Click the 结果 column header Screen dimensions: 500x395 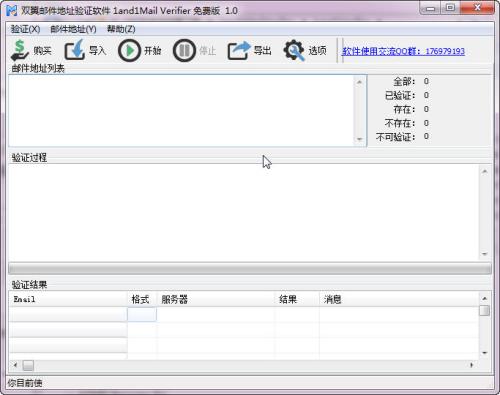click(x=297, y=299)
